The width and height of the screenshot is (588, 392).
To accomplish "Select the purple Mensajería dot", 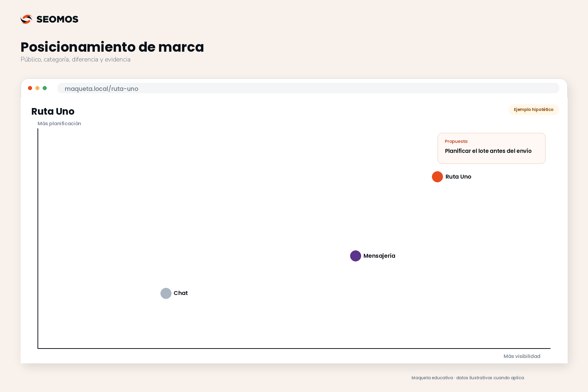I will pos(355,256).
